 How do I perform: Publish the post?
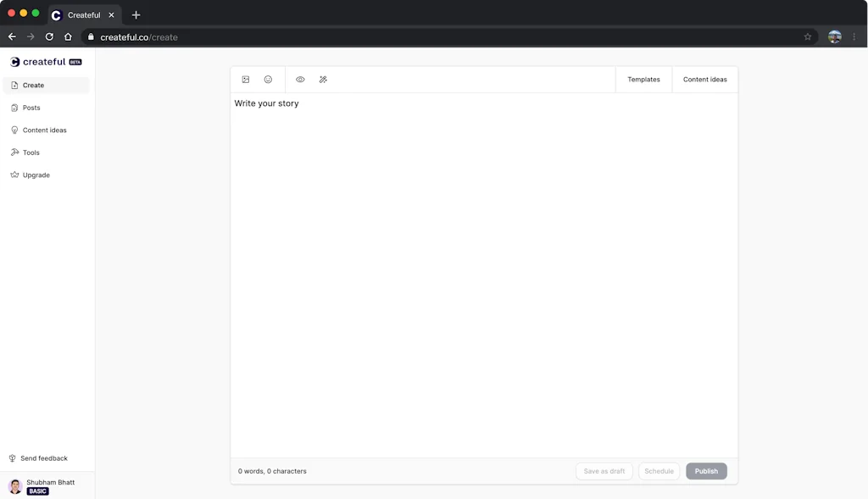coord(706,471)
